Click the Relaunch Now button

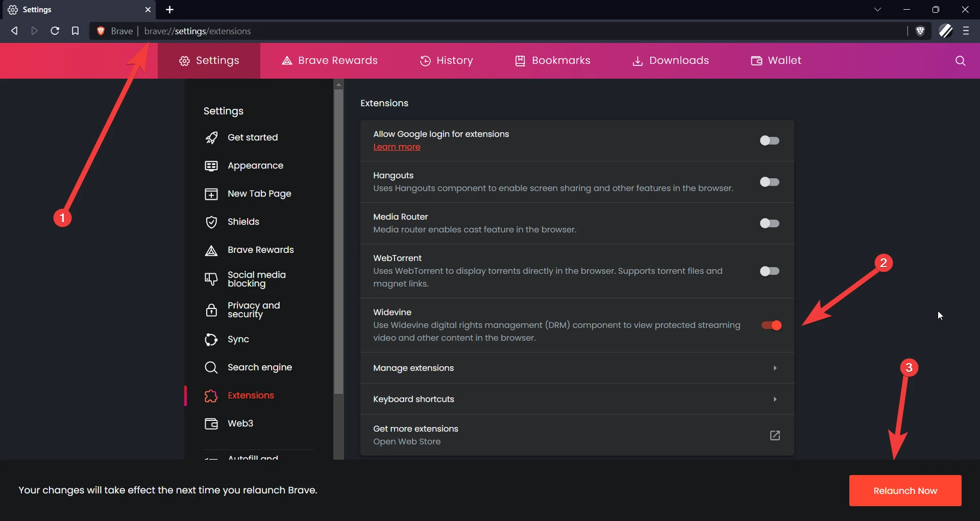click(905, 491)
